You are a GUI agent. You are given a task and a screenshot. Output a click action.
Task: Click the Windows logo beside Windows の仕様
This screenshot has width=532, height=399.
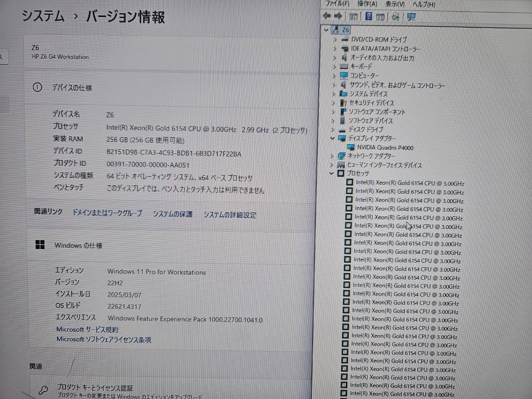(x=40, y=245)
